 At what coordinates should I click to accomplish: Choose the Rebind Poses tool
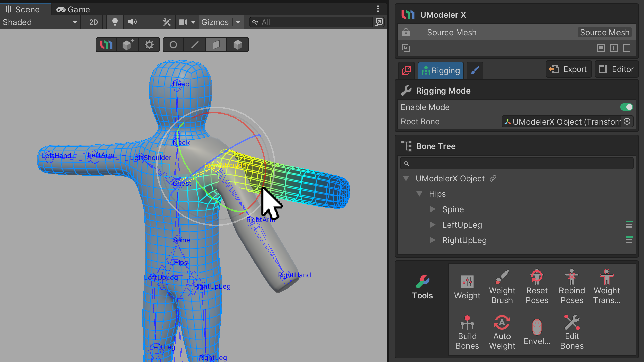[572, 287]
